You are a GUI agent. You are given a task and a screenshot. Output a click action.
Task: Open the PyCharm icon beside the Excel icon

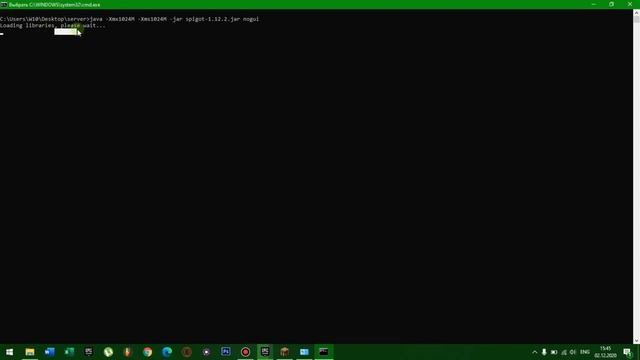(x=89, y=352)
